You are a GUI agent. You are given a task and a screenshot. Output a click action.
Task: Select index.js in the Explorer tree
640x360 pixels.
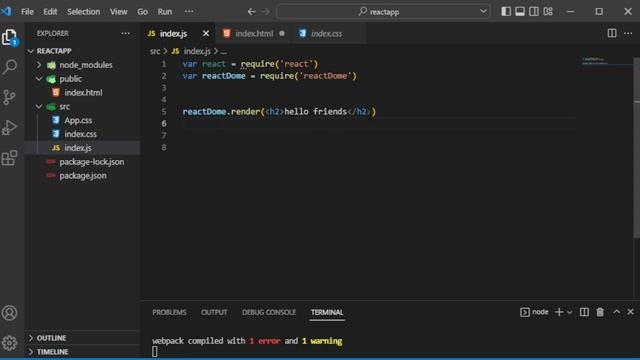(82, 148)
